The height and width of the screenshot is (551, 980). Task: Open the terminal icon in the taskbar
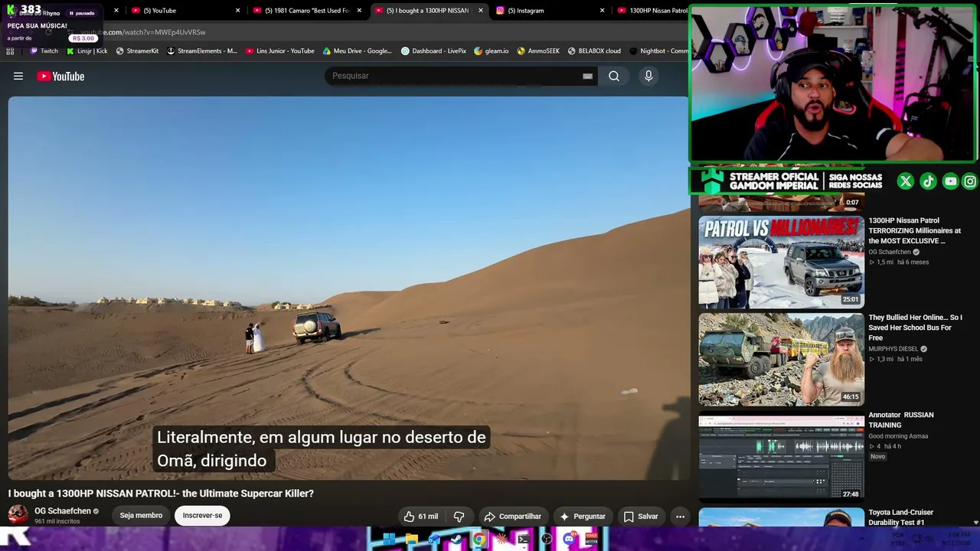coord(524,539)
